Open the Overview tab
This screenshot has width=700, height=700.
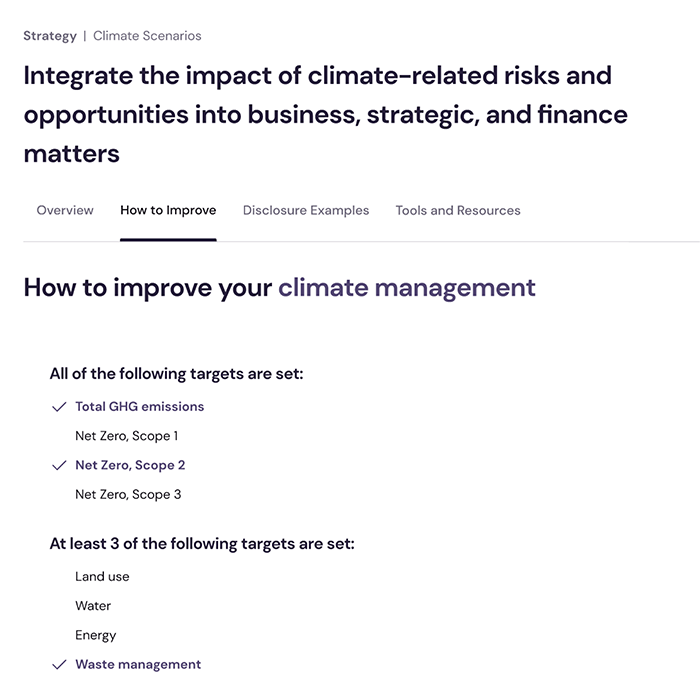click(65, 210)
